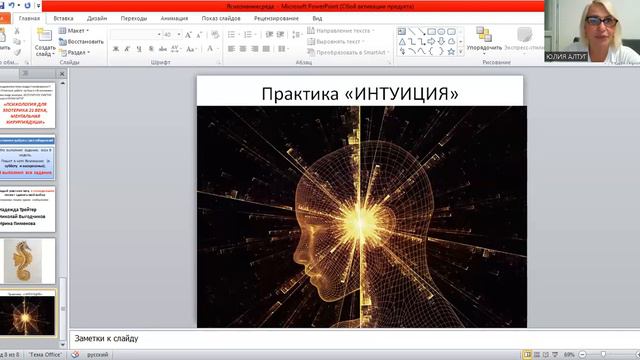
Task: Click the font color A button
Action: pyautogui.click(x=210, y=49)
